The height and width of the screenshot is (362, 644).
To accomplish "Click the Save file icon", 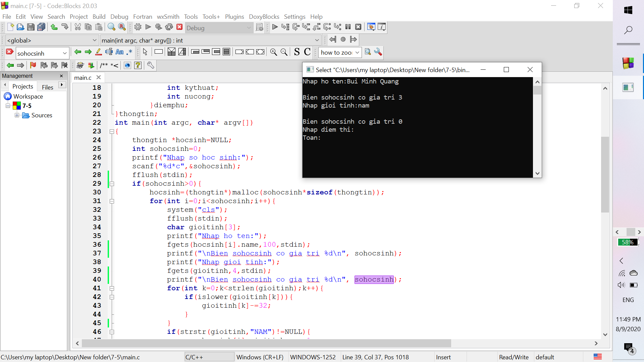I will 31,27.
